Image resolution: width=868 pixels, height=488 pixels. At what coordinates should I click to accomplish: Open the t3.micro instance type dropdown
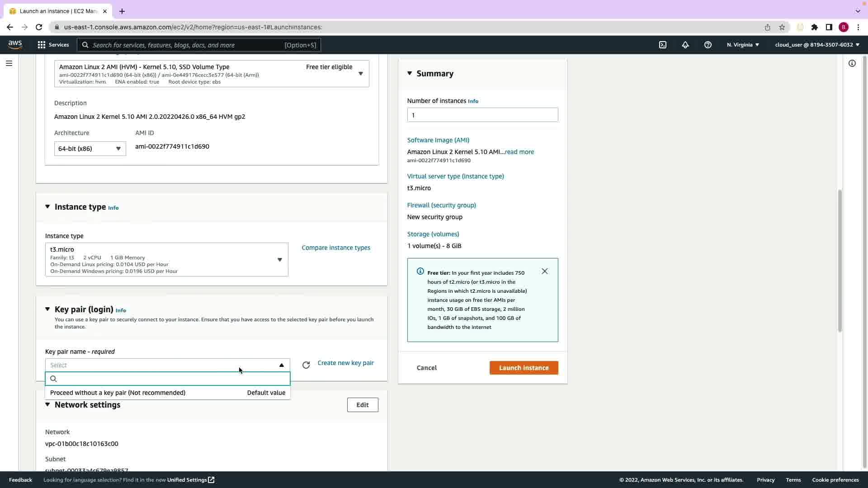click(x=166, y=259)
